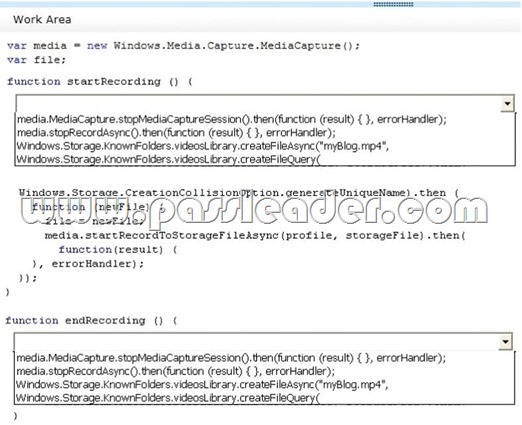Viewport: 522px width, 425px height.
Task: Click the var media MediaCapture code line
Action: click(x=183, y=46)
